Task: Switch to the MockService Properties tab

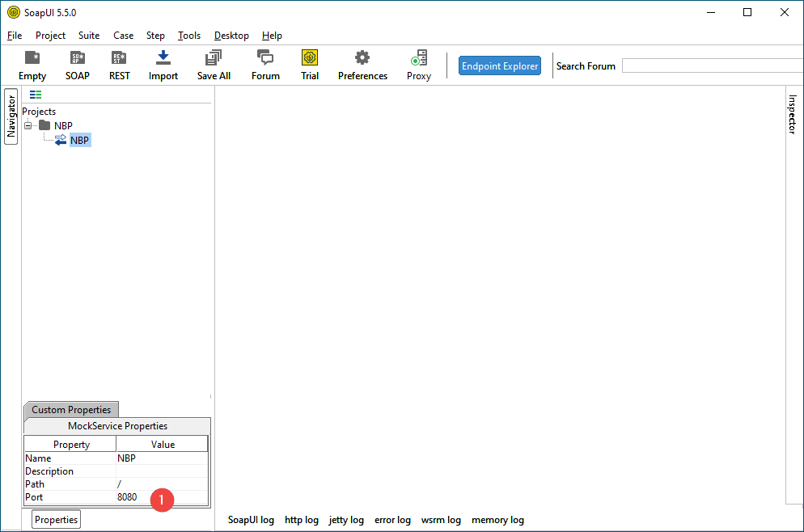Action: pos(117,426)
